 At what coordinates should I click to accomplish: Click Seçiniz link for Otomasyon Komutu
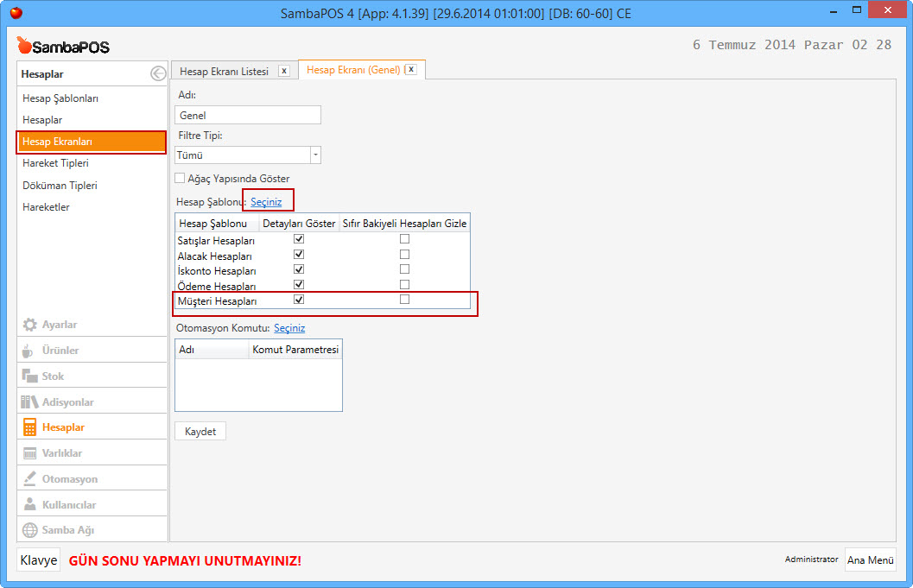pos(289,328)
